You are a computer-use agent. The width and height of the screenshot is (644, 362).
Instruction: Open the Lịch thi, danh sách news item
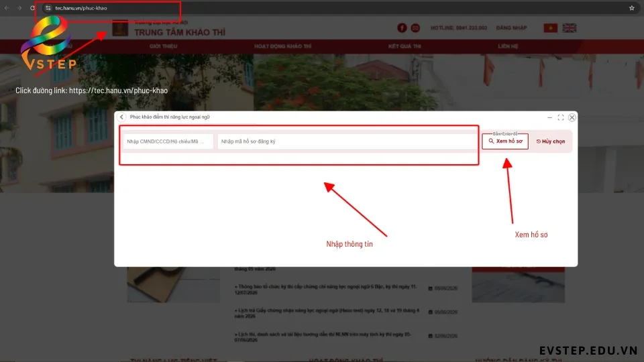pyautogui.click(x=323, y=337)
